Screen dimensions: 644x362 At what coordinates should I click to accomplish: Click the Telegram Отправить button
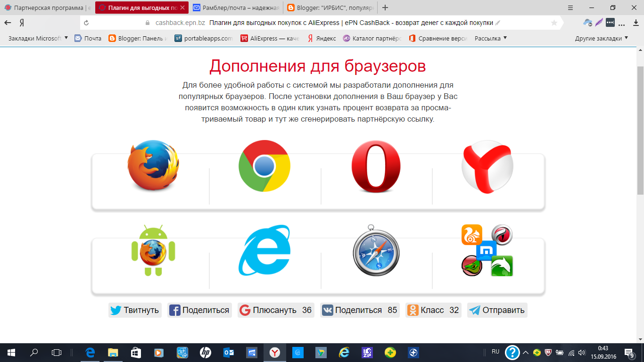(x=497, y=310)
